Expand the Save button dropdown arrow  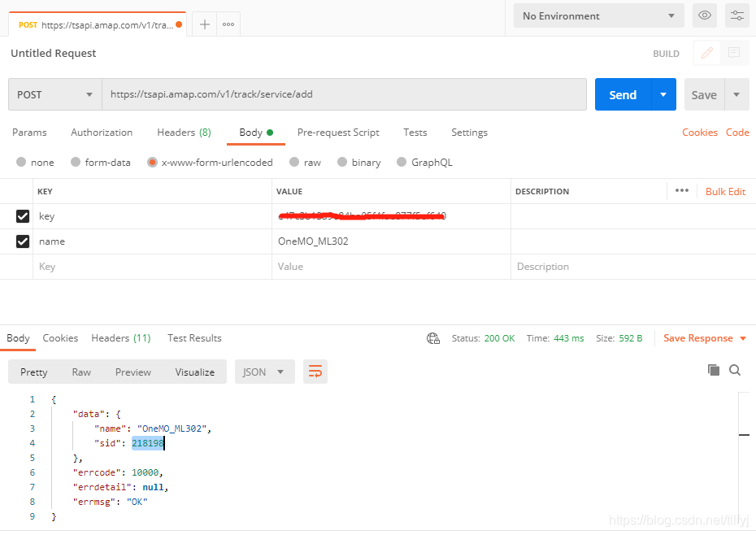pos(736,94)
